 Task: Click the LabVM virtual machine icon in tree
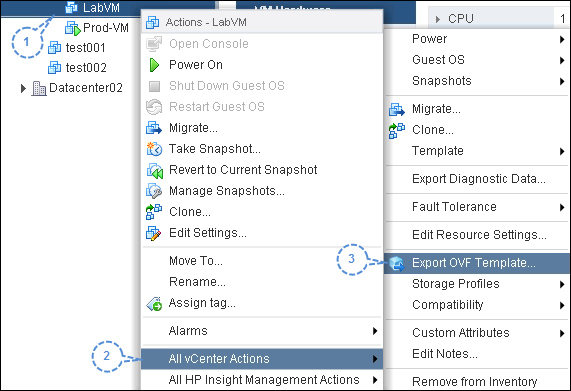pos(72,7)
